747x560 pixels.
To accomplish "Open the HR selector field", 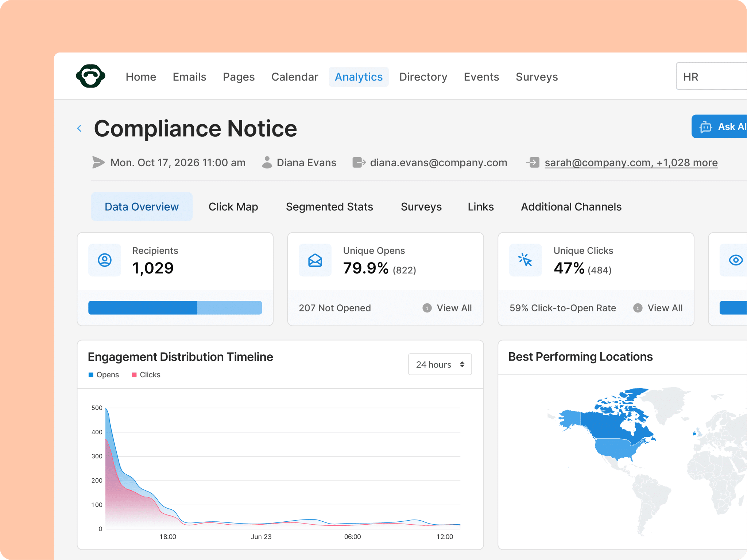I will point(711,76).
